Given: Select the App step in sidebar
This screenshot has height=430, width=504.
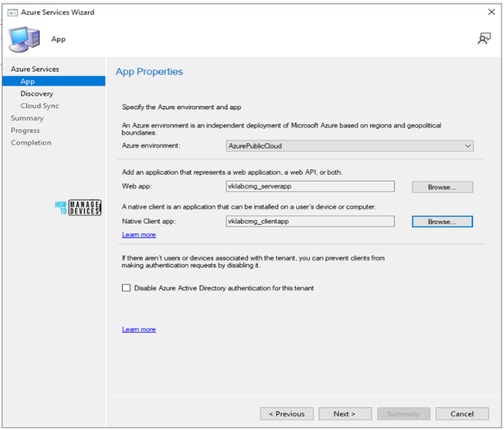Looking at the screenshot, I should (x=28, y=81).
